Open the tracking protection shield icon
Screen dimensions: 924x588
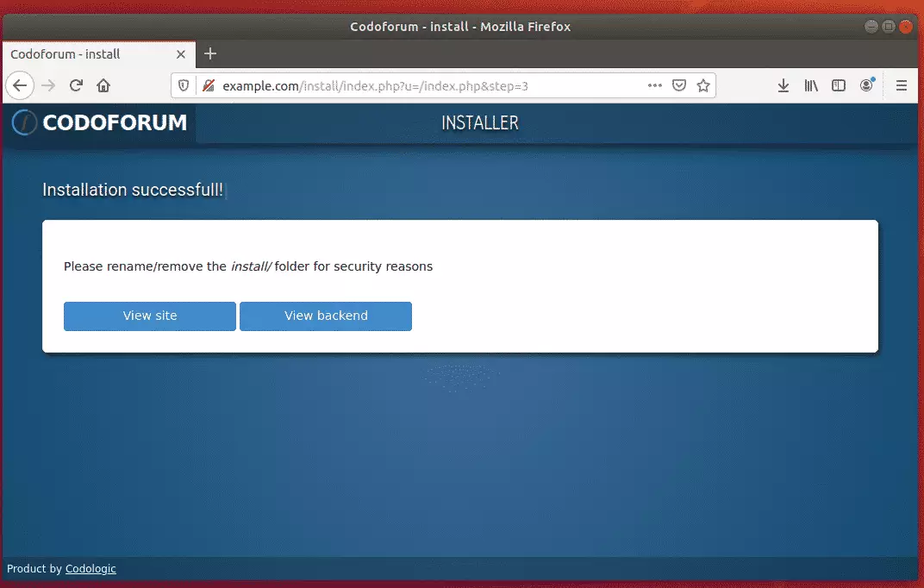point(184,85)
